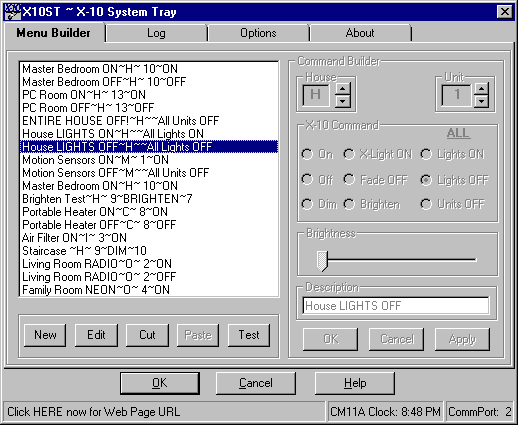Screen dimensions: 518x425
Task: Click the bottom Cancel button
Action: tap(256, 383)
